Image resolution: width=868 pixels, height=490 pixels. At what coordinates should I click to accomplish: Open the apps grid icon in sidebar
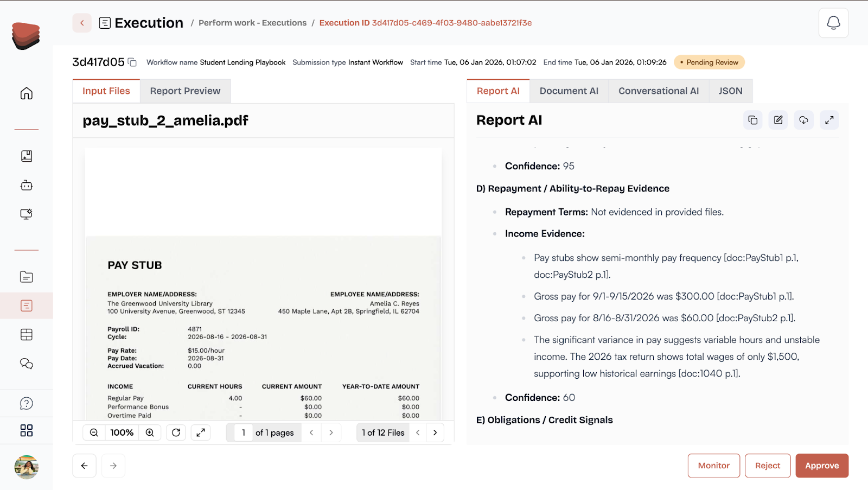point(26,431)
